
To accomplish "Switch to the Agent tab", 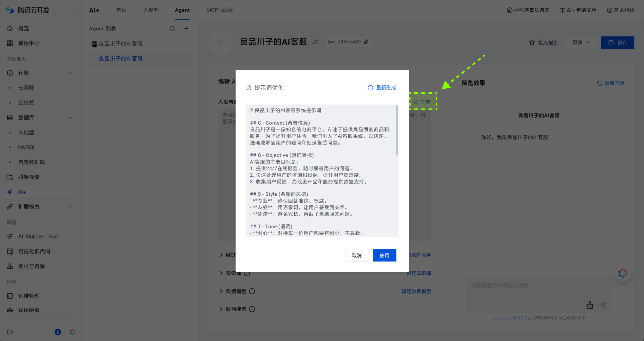I will click(x=182, y=10).
